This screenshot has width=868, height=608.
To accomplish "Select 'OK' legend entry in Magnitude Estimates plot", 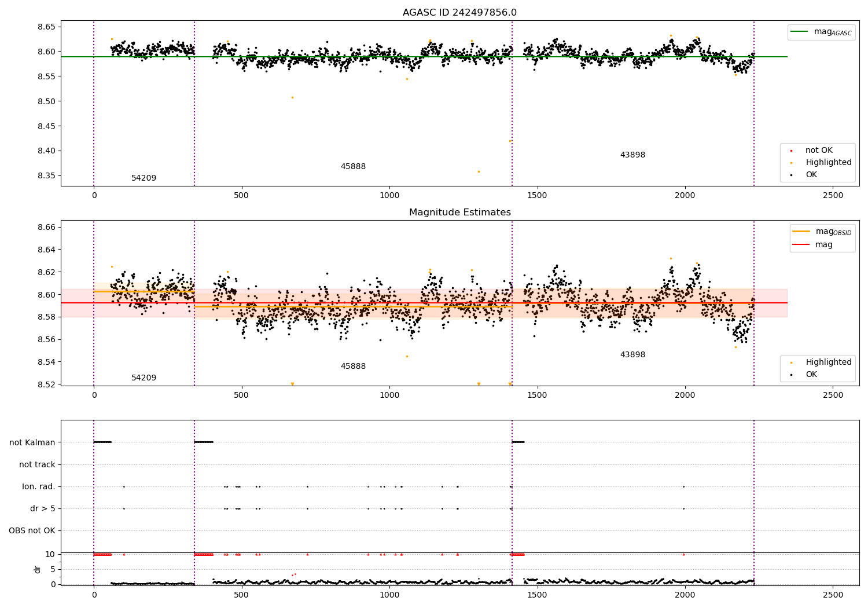I will coord(811,375).
